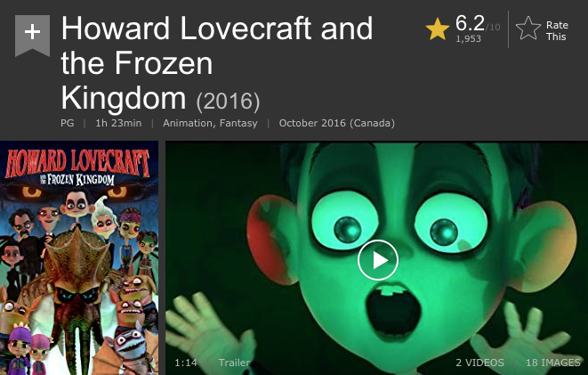Click the 1h 23min runtime text
The image size is (588, 375).
click(x=118, y=123)
